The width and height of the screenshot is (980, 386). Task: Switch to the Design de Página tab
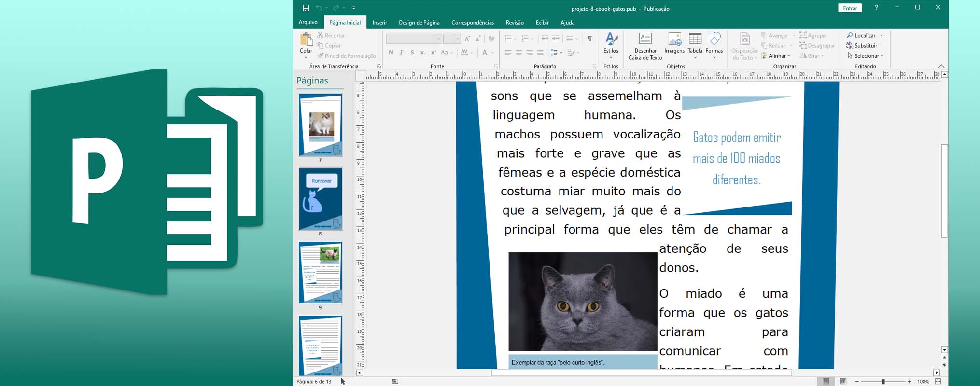(x=419, y=23)
